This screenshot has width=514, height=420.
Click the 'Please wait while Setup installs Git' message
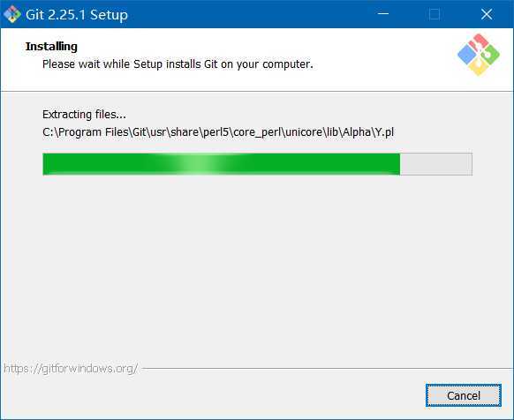(x=178, y=64)
